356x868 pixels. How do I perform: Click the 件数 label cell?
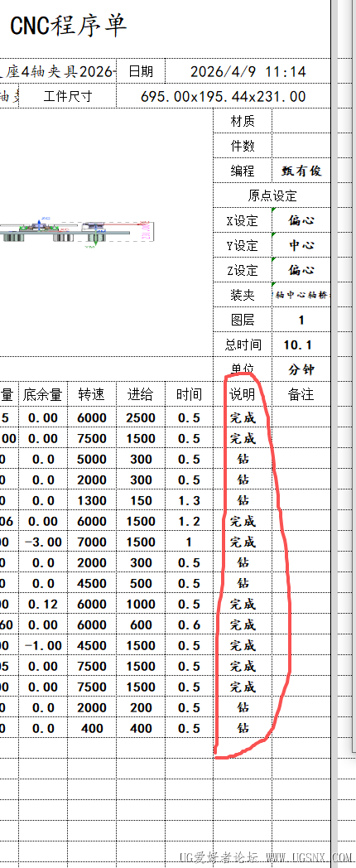[243, 146]
